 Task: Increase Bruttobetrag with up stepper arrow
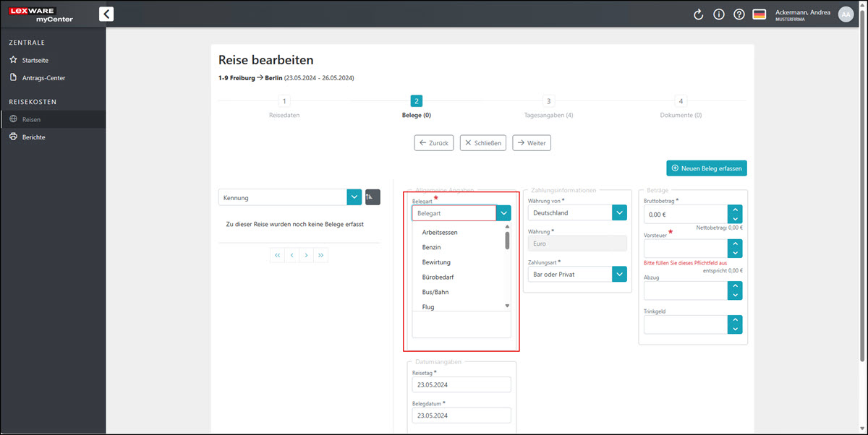pyautogui.click(x=736, y=210)
